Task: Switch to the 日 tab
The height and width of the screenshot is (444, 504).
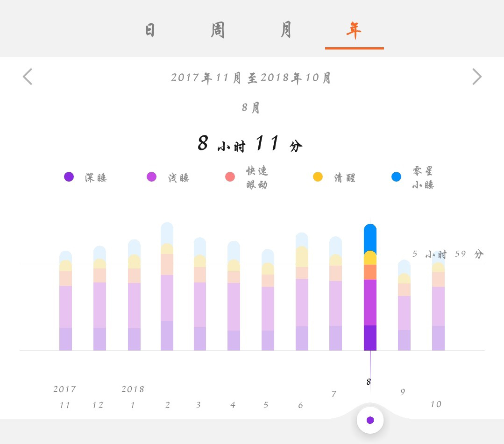Action: click(149, 29)
